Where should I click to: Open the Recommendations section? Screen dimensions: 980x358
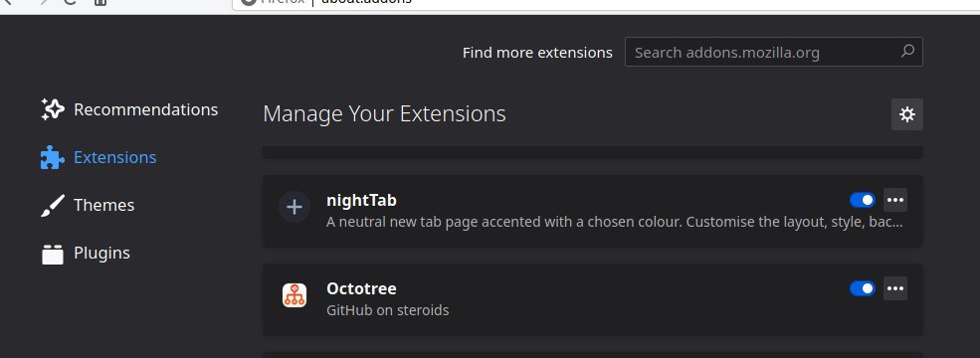point(129,109)
